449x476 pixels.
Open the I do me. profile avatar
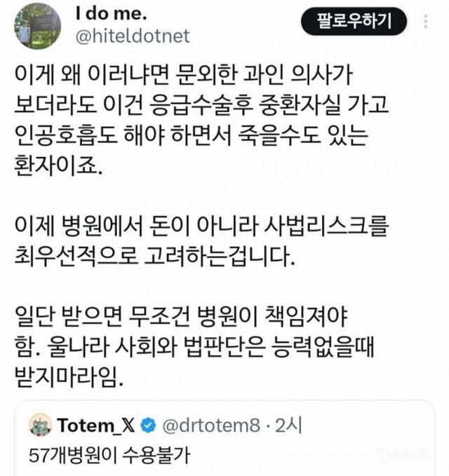tap(38, 26)
